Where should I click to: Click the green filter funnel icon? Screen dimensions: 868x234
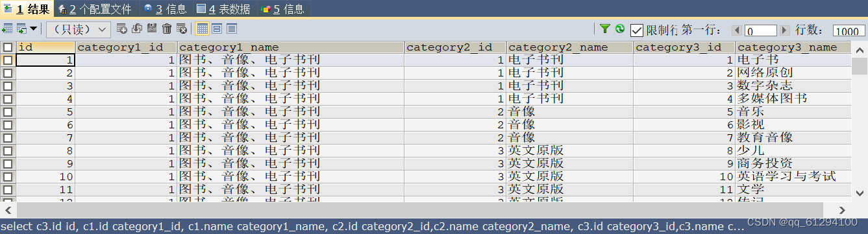[x=604, y=29]
